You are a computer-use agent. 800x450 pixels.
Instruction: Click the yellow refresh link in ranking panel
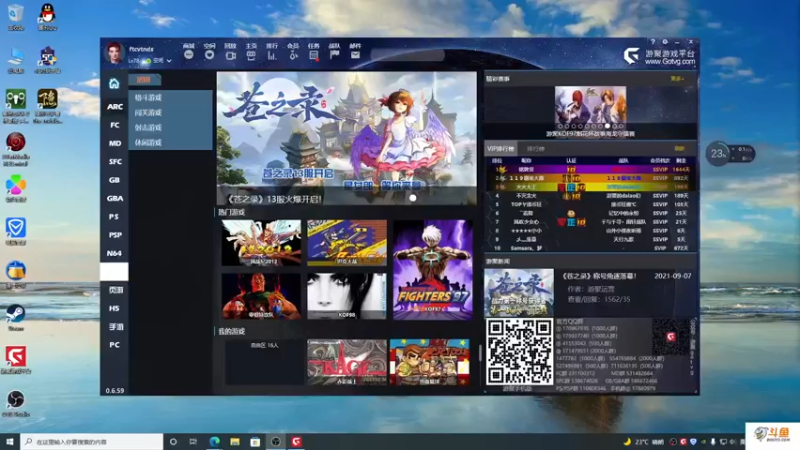(x=680, y=149)
